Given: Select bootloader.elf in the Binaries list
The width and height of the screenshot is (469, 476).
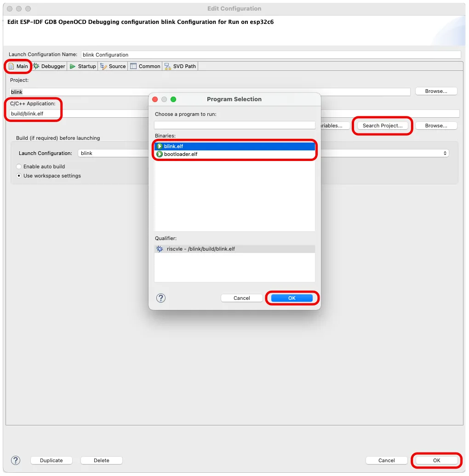Looking at the screenshot, I should 180,154.
